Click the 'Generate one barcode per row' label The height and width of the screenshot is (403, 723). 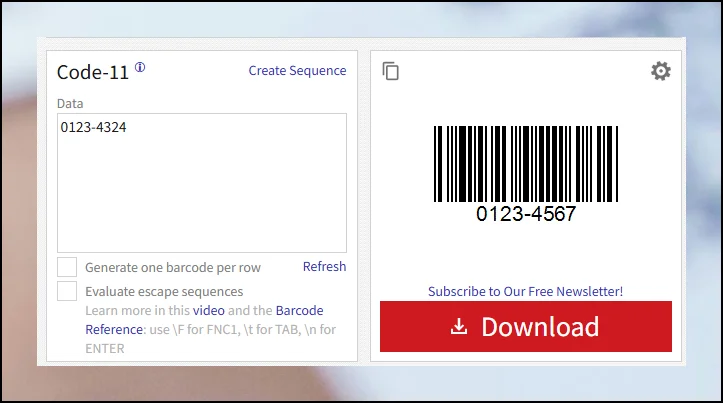coord(175,268)
